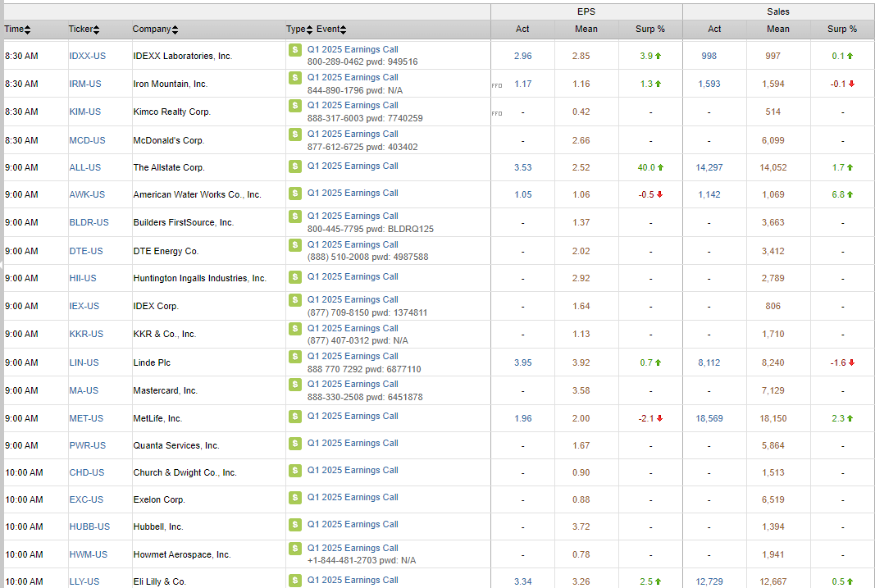This screenshot has height=588, width=875.
Task: Open the MA-US ticker link
Action: [x=84, y=390]
